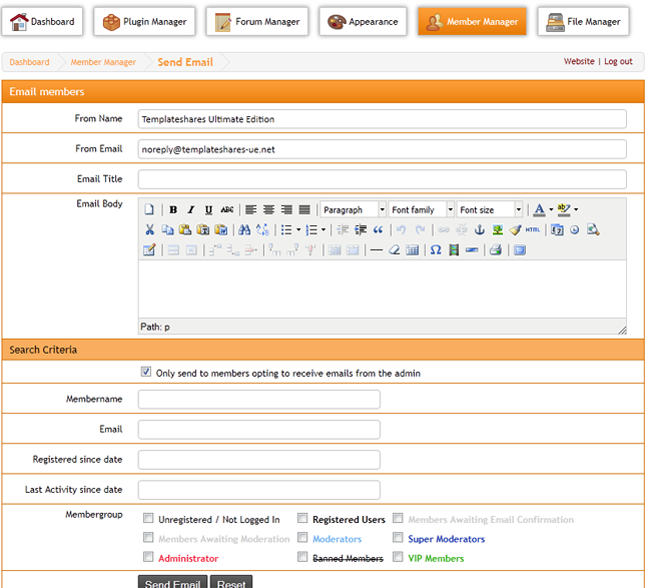The width and height of the screenshot is (647, 588).
Task: Check the Registered Users membergroup
Action: (x=302, y=518)
